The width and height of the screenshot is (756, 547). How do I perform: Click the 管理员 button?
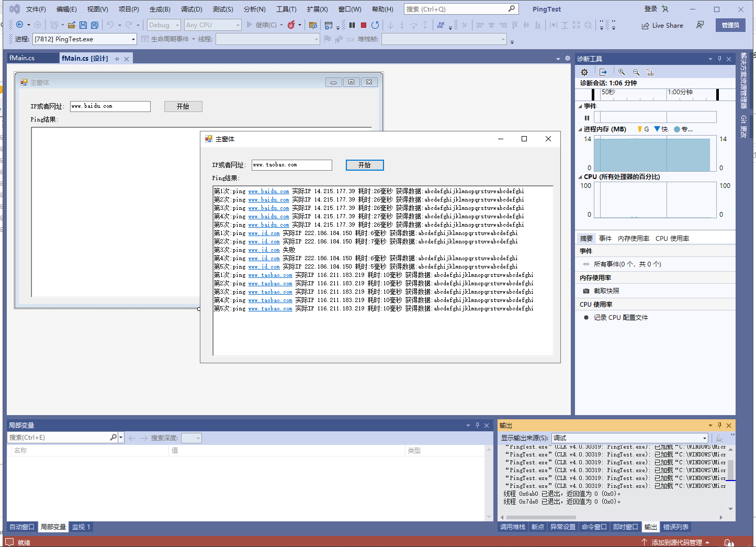730,25
